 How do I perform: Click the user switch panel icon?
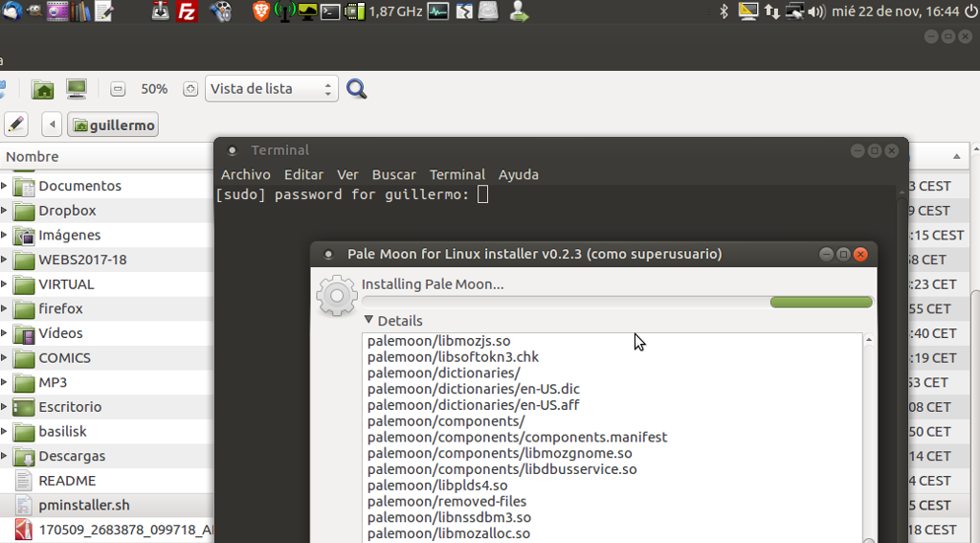pyautogui.click(x=519, y=11)
